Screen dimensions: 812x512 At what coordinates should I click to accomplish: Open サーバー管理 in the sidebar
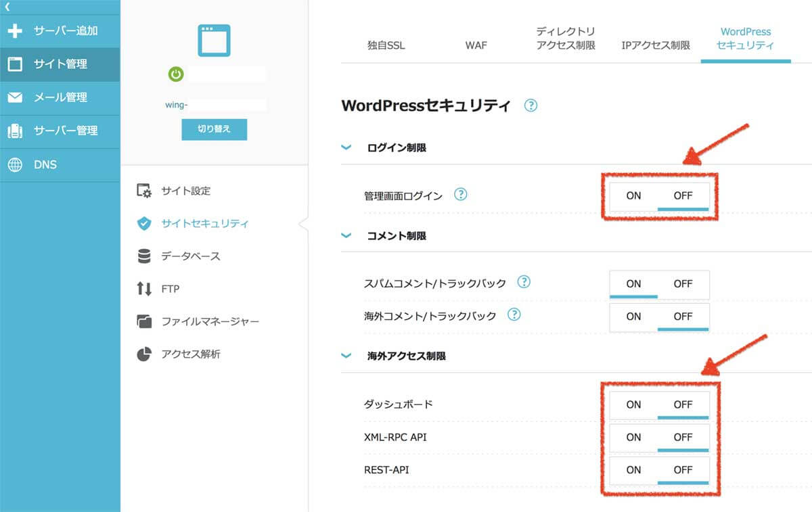[x=60, y=131]
